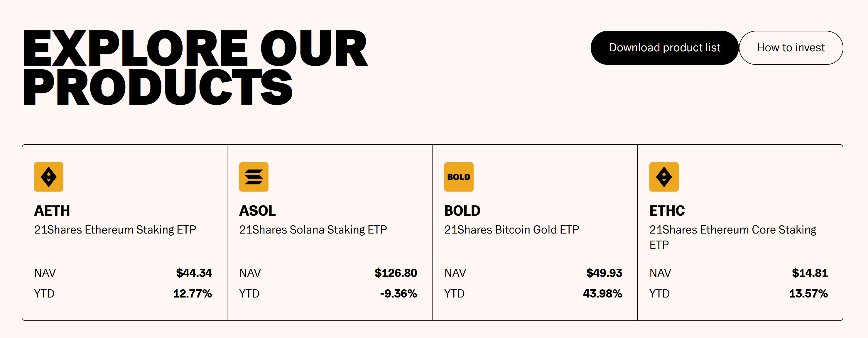Select the ASOL ticker heading
This screenshot has height=338, width=868.
click(x=257, y=211)
